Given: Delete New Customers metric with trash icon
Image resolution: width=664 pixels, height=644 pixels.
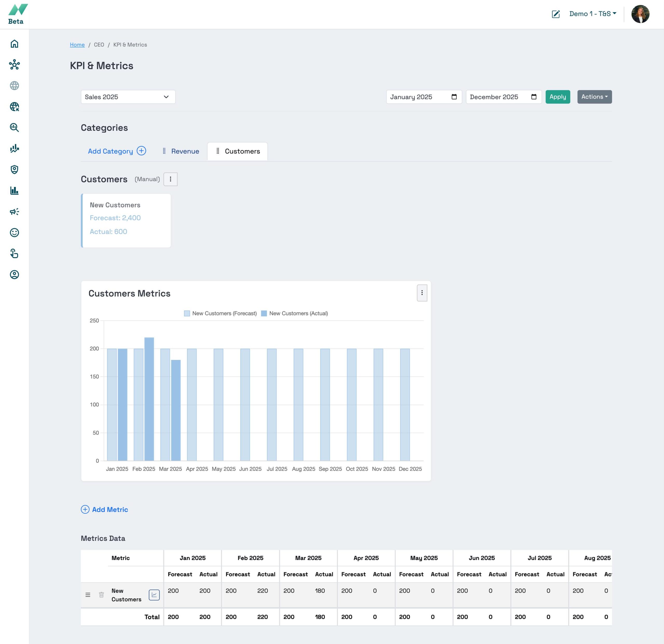Looking at the screenshot, I should (101, 594).
